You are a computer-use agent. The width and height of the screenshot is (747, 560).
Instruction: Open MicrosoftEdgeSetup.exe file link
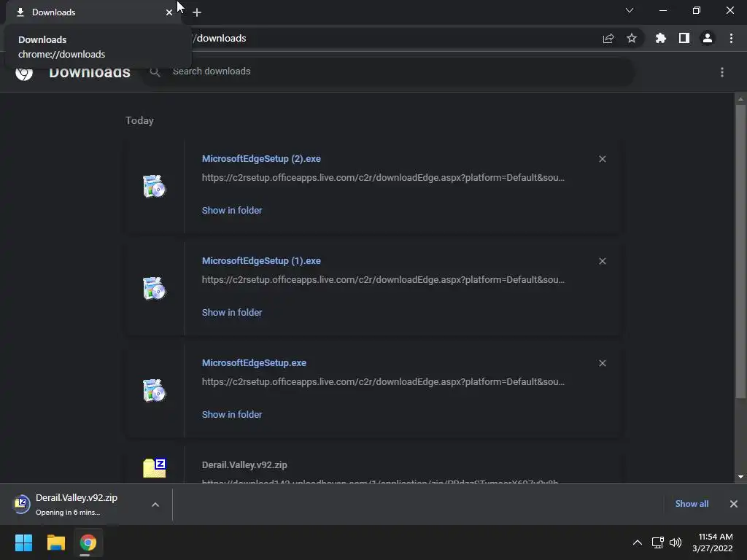tap(254, 363)
